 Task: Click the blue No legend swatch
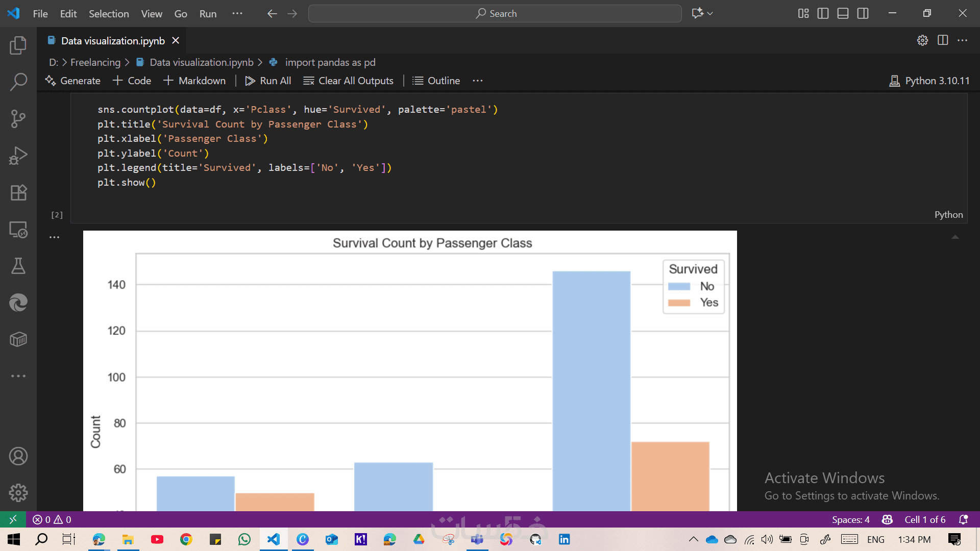[679, 287]
